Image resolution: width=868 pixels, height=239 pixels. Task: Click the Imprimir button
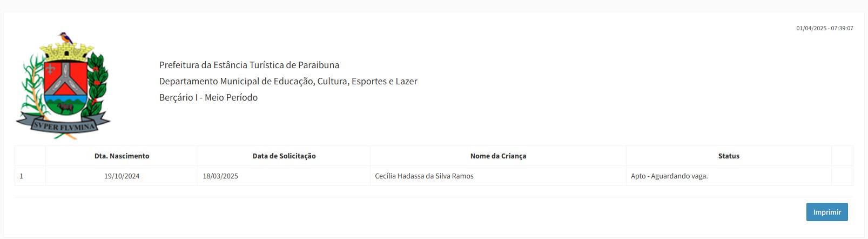click(827, 212)
